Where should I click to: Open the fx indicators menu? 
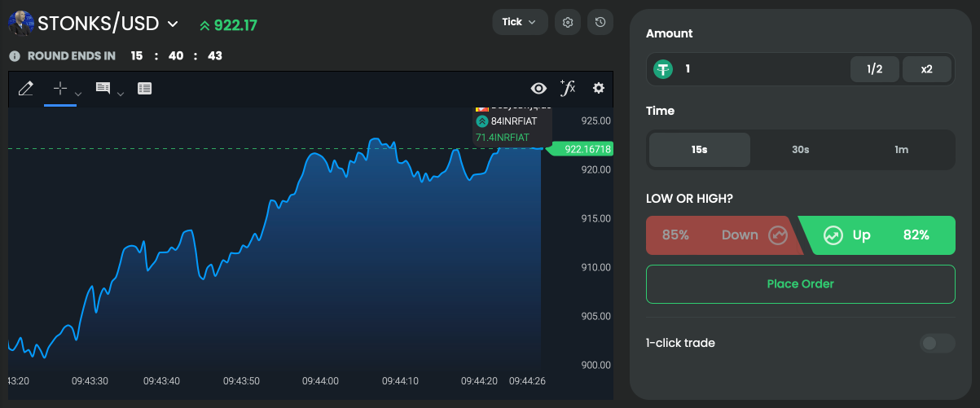coord(568,87)
